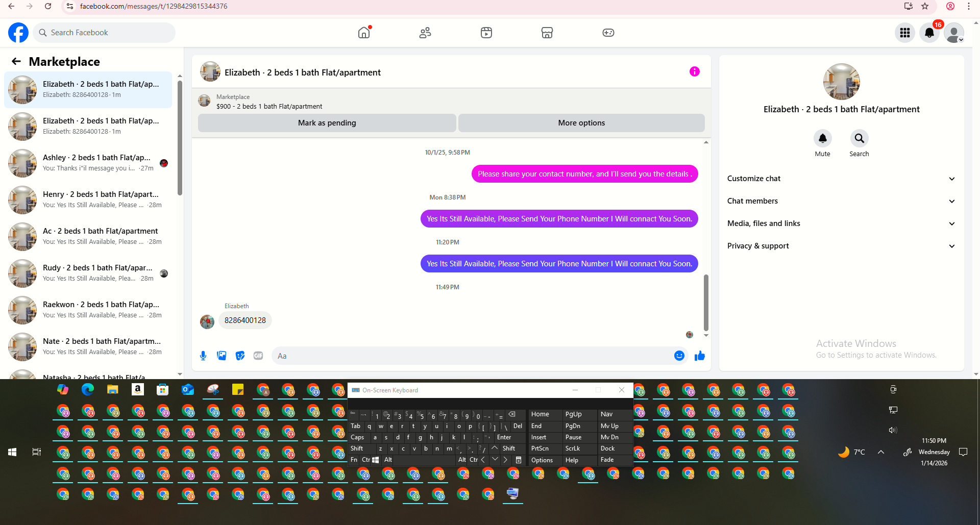The image size is (980, 525).
Task: Click the More options button
Action: pos(581,123)
